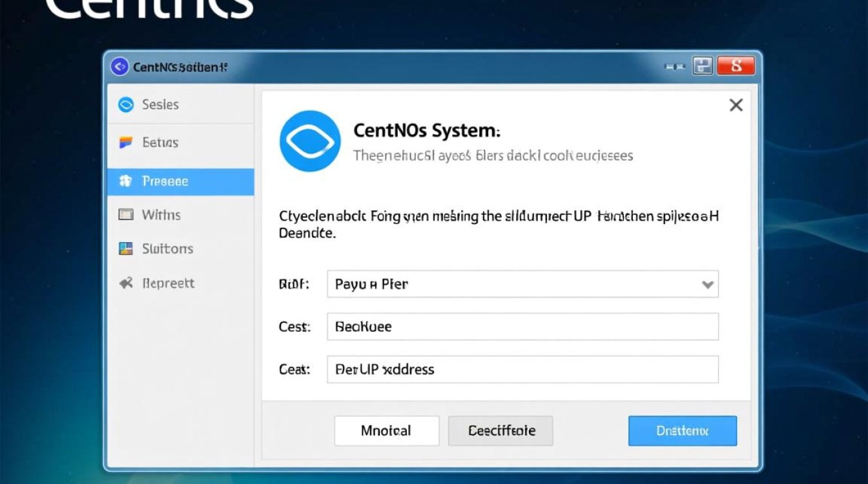Click the blue title bar app icon
Screen dimensions: 868x484
119,66
